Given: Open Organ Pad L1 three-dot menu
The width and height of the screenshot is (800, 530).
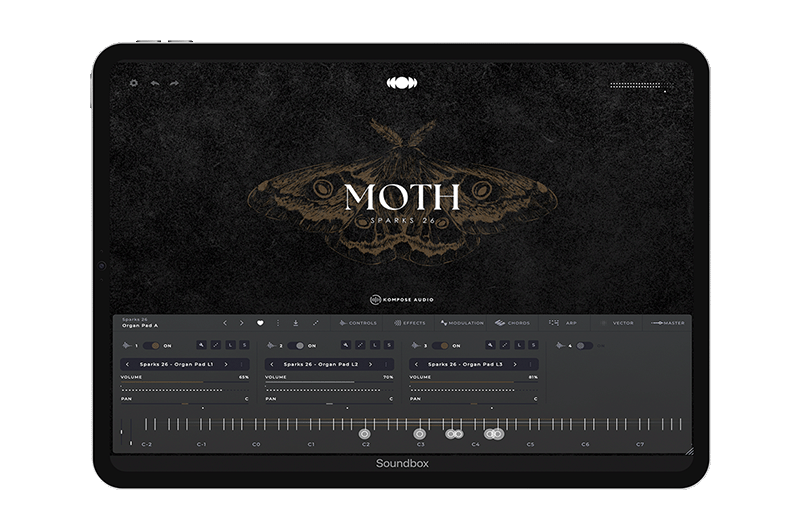Looking at the screenshot, I should [241, 364].
